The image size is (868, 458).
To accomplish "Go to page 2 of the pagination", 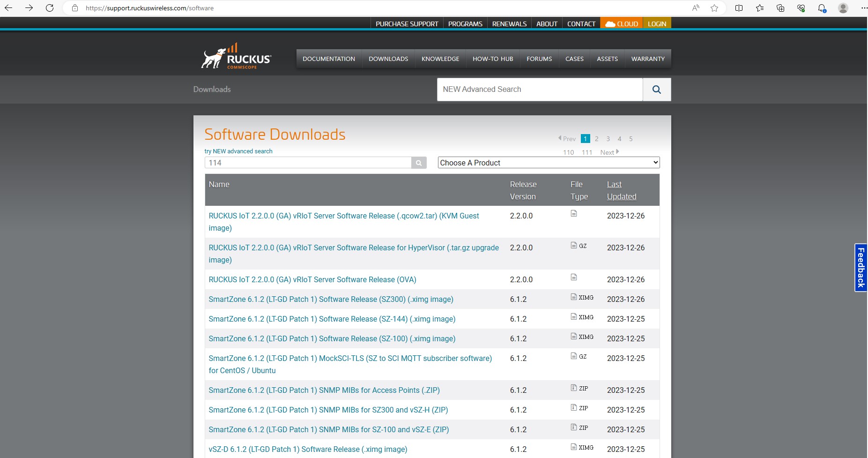I will click(x=596, y=139).
